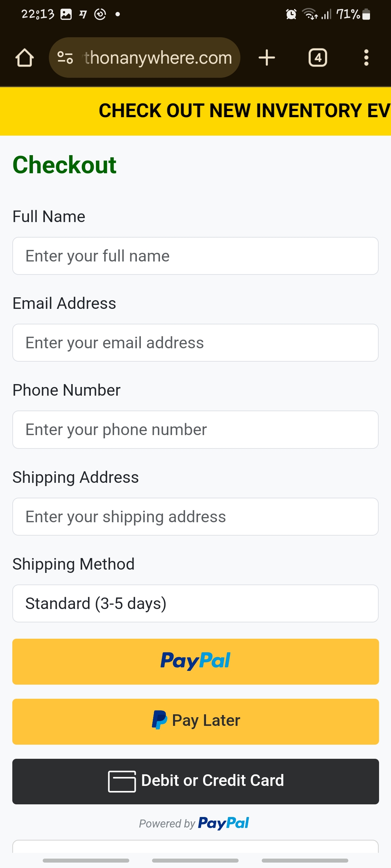391x868 pixels.
Task: Open a new tab with plus icon
Action: point(267,58)
